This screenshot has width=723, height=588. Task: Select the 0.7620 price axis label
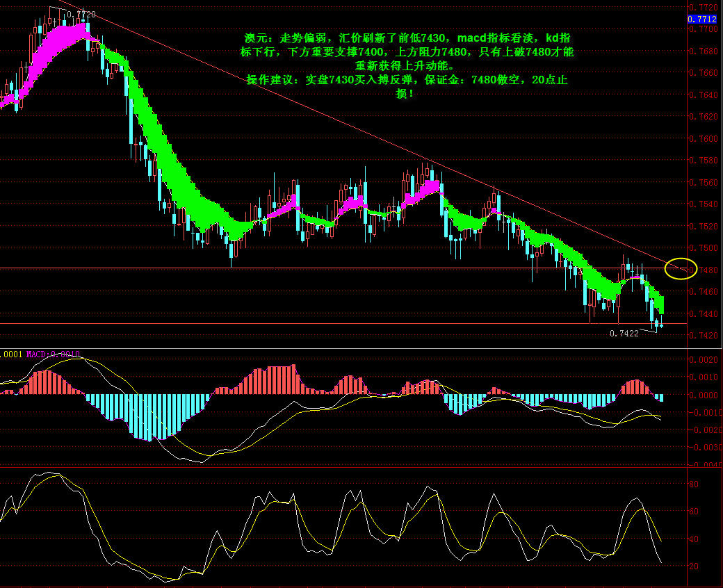pos(703,117)
